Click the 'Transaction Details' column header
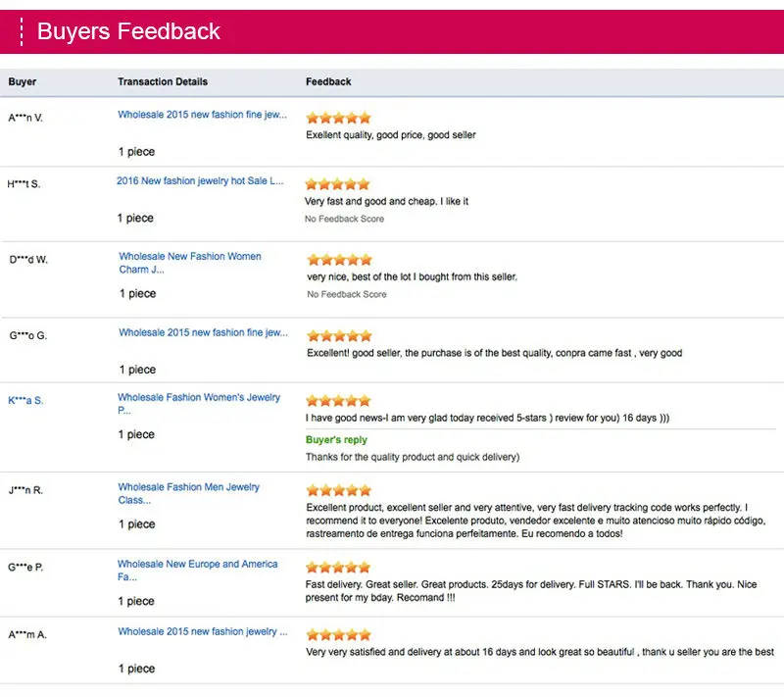The width and height of the screenshot is (784, 697). click(163, 82)
